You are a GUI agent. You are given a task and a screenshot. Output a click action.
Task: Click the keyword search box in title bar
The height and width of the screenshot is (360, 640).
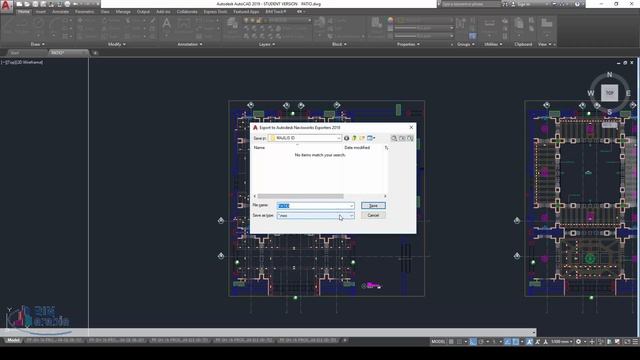click(x=471, y=4)
